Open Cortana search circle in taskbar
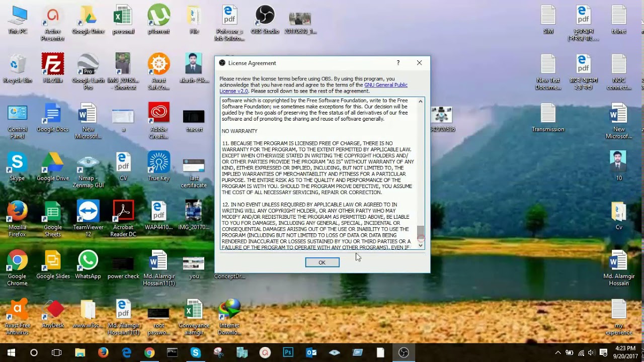The width and height of the screenshot is (644, 362). point(34,352)
